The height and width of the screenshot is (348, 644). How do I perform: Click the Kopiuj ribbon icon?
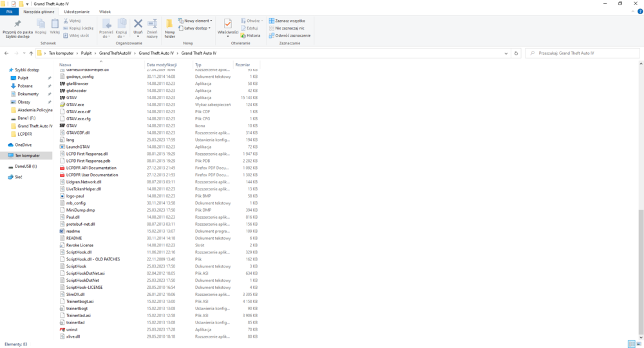coord(41,26)
